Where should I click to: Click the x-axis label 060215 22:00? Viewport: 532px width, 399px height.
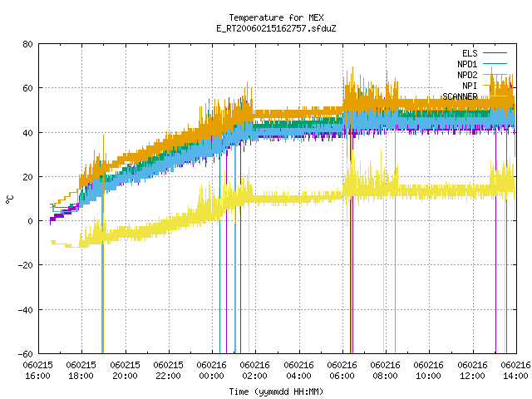168,371
